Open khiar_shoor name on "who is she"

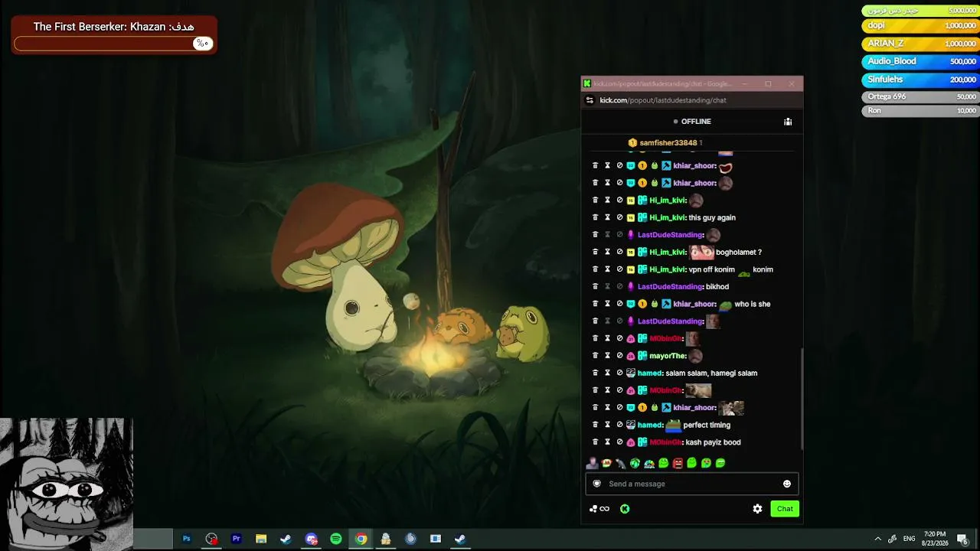(x=694, y=304)
